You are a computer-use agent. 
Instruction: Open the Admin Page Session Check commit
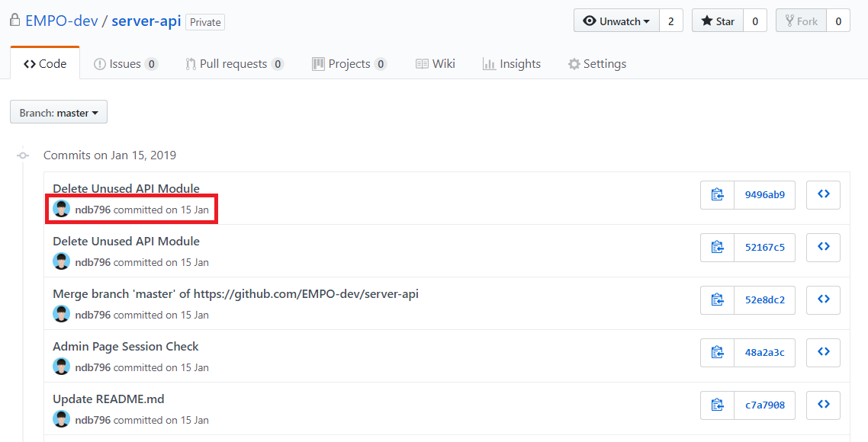(126, 346)
